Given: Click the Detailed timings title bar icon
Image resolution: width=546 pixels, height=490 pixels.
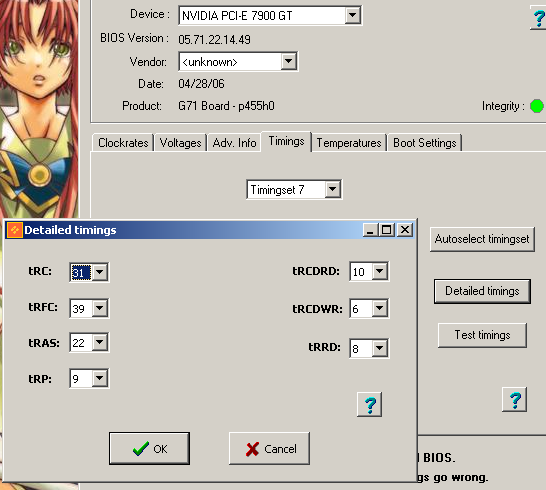Looking at the screenshot, I should tap(15, 230).
